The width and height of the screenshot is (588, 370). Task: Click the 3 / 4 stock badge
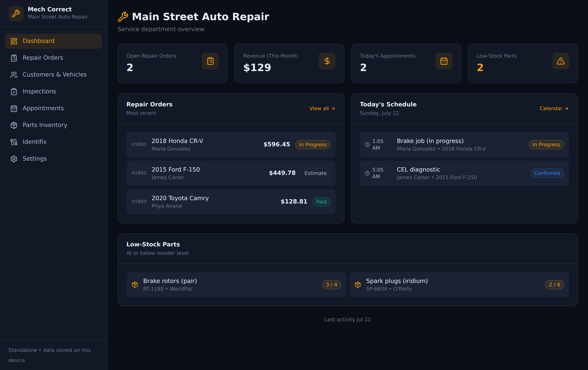[x=331, y=285]
